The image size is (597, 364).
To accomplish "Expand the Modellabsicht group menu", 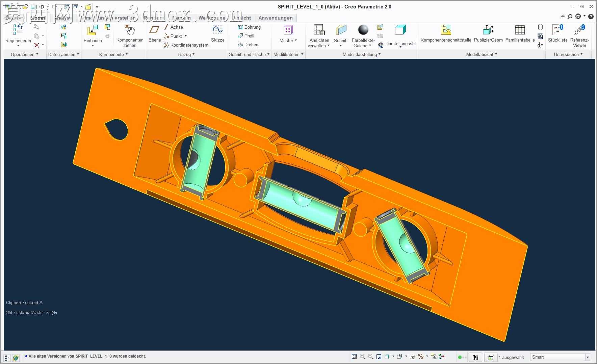I will (x=482, y=54).
